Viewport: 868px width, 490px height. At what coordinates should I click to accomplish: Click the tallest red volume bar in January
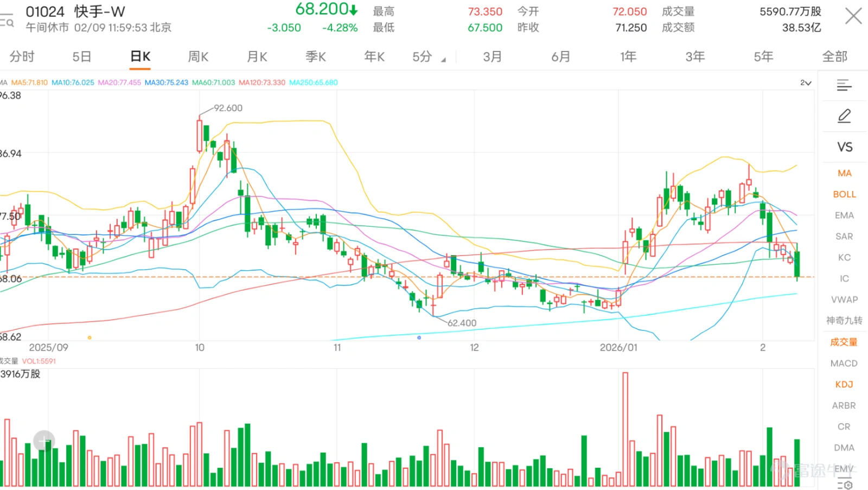[626, 429]
